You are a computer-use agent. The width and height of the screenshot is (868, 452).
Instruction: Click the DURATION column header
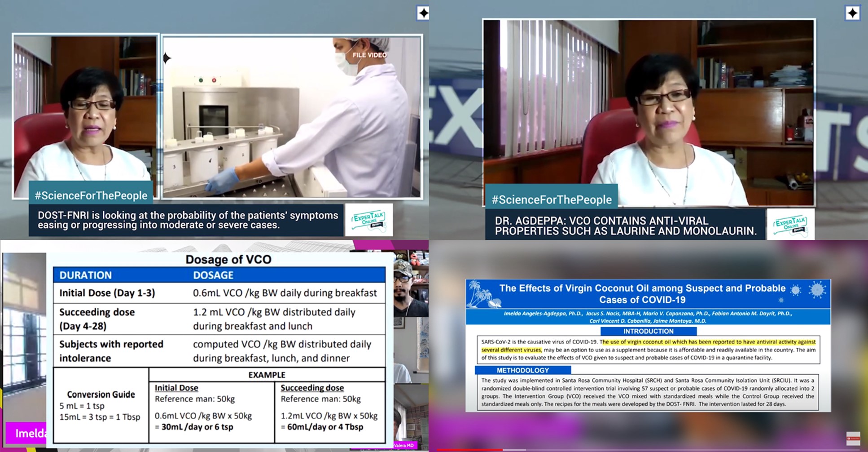tap(85, 275)
